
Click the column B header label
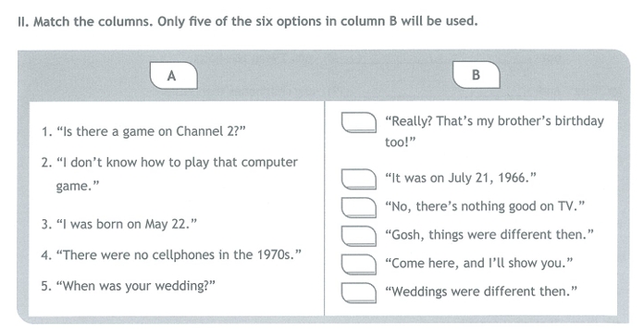pos(476,75)
